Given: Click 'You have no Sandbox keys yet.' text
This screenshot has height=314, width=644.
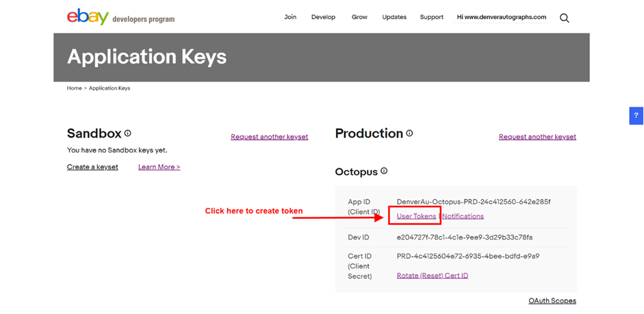Looking at the screenshot, I should [x=117, y=151].
